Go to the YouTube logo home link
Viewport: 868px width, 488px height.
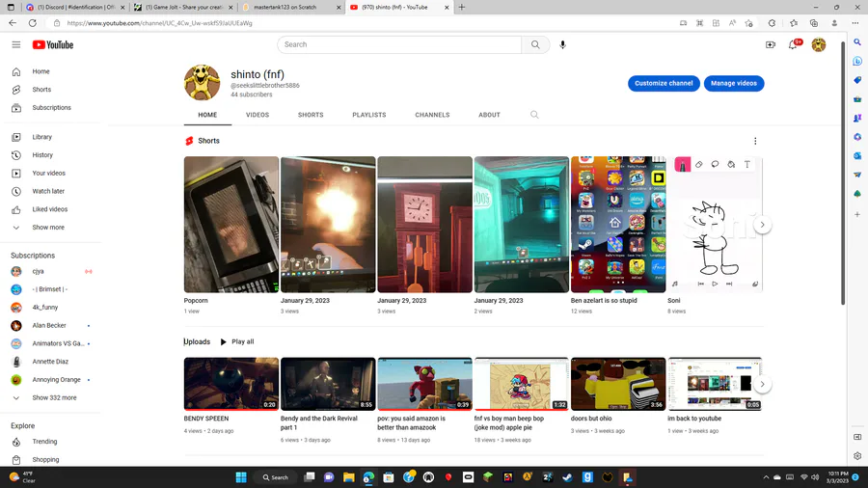click(x=53, y=44)
